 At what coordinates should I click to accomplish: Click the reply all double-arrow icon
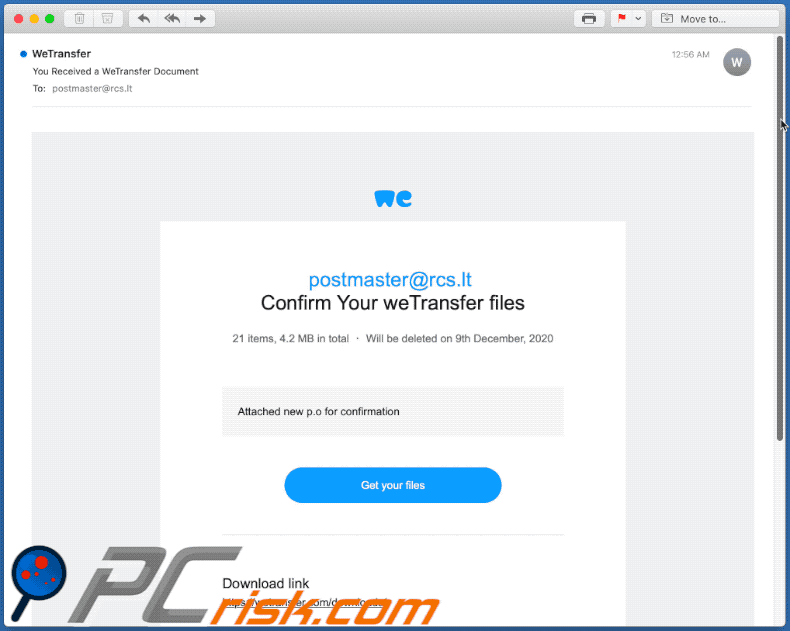(172, 19)
